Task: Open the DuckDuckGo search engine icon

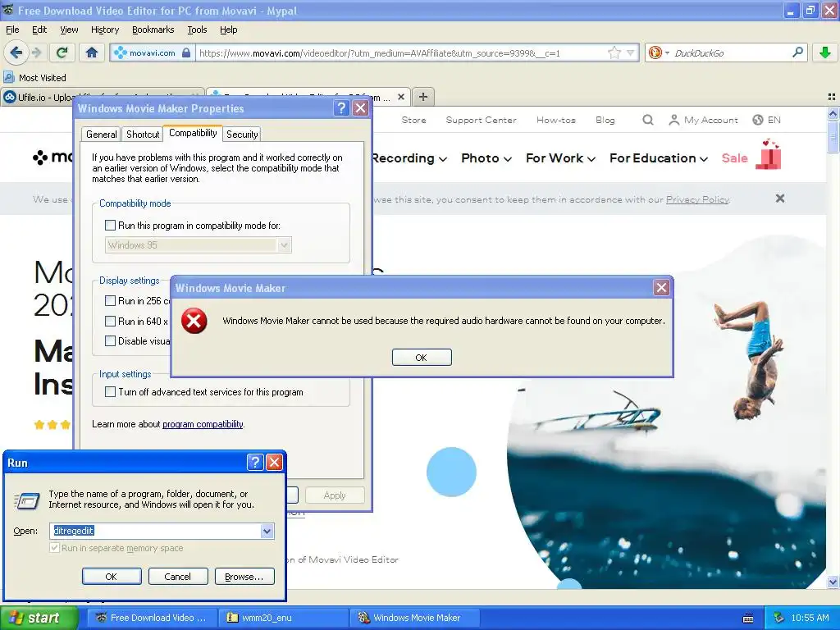Action: (x=655, y=52)
